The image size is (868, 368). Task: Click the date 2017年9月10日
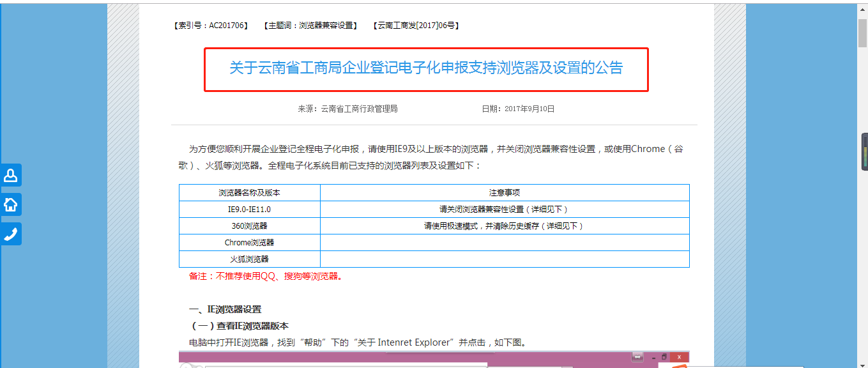coord(531,108)
